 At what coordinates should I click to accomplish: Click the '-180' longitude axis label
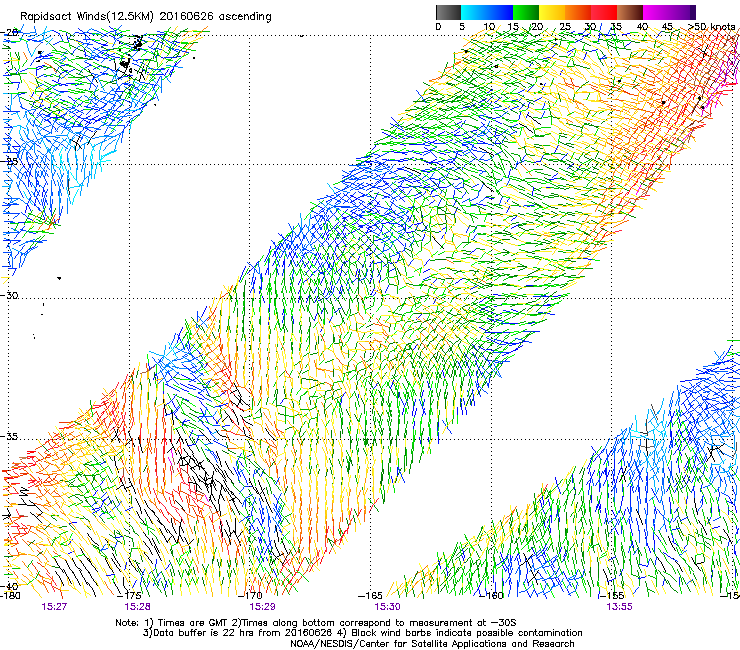(10, 595)
